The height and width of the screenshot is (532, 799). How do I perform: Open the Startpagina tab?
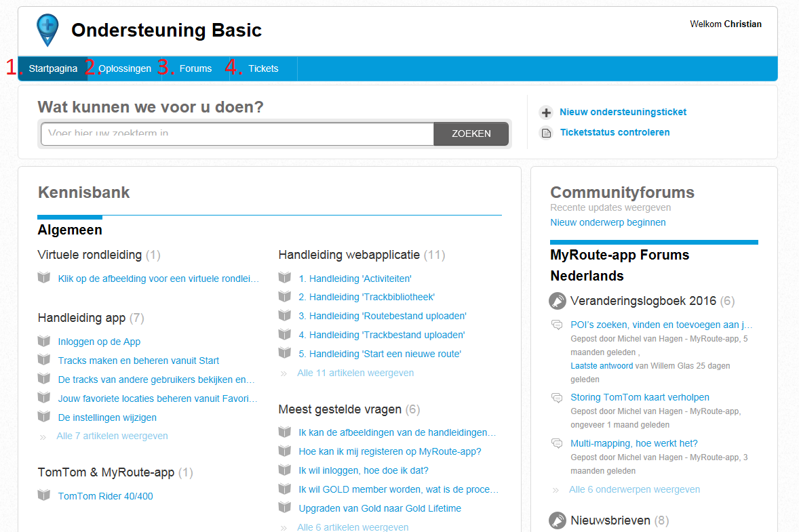point(53,68)
